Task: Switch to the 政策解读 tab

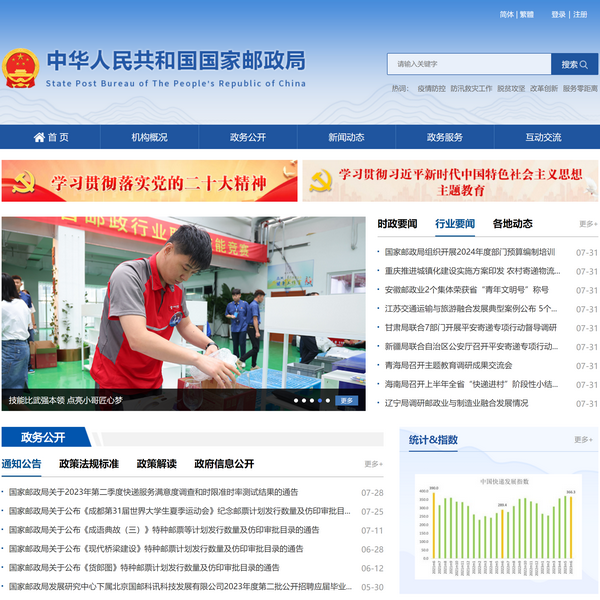Action: point(156,464)
